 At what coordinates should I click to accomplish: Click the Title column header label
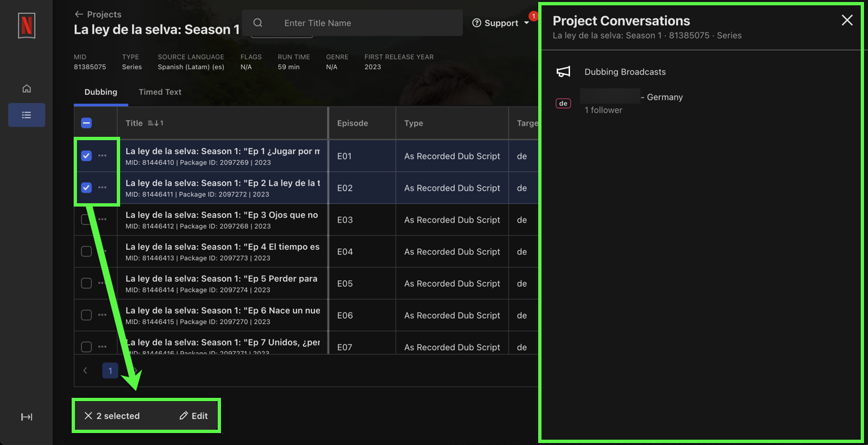pos(134,123)
